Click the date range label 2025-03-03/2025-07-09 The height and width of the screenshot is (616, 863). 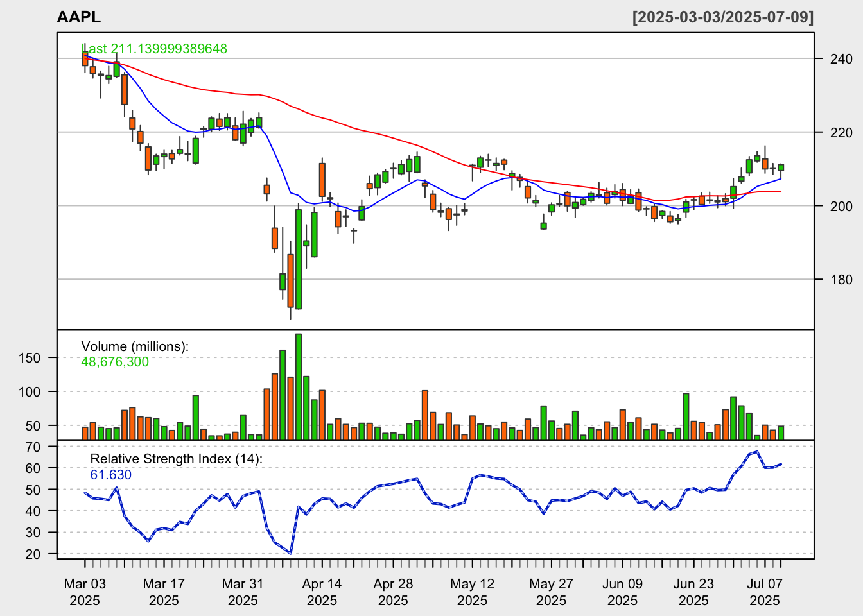coord(723,17)
